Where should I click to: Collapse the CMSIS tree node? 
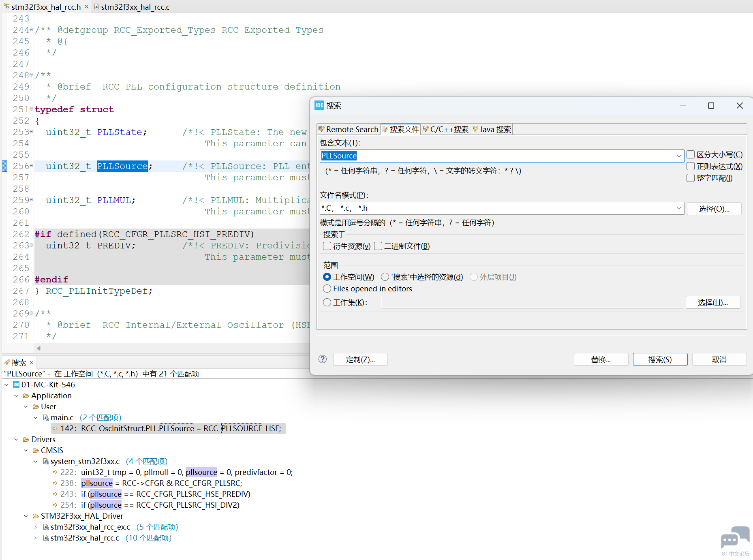(x=26, y=450)
